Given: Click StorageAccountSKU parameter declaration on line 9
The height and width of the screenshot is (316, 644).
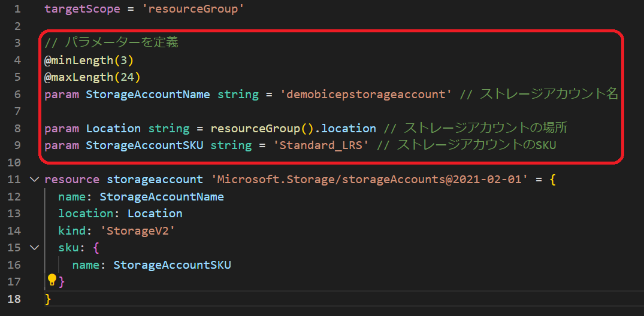Looking at the screenshot, I should 144,145.
